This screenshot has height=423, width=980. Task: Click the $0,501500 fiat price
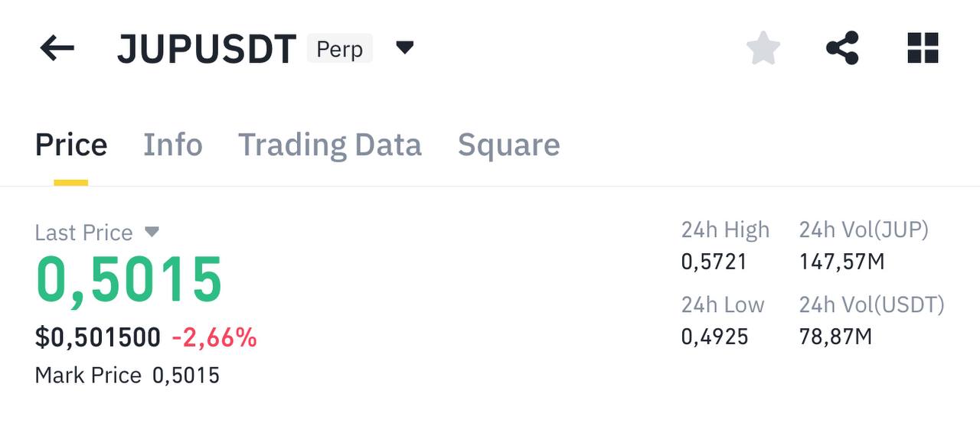pos(98,337)
